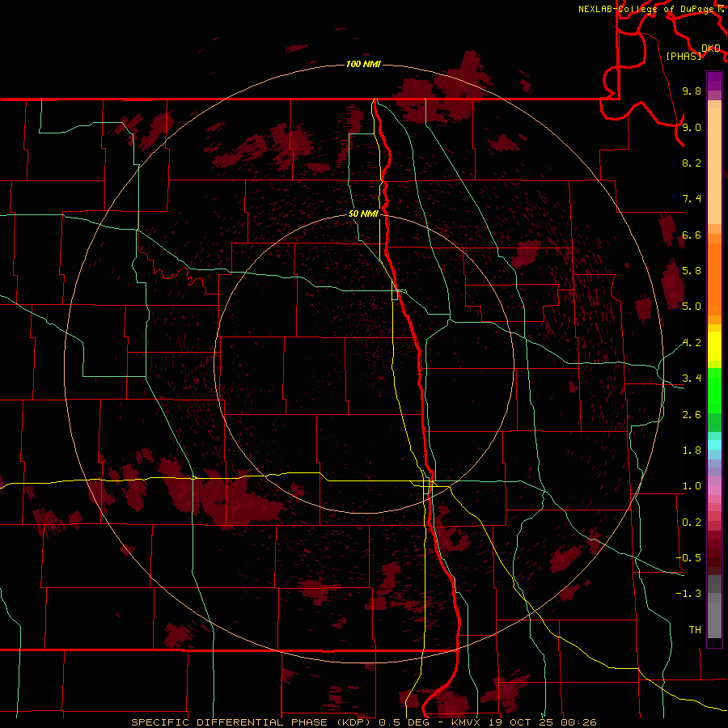Click the purple top segment of the color bar
The height and width of the screenshot is (728, 728).
(714, 81)
